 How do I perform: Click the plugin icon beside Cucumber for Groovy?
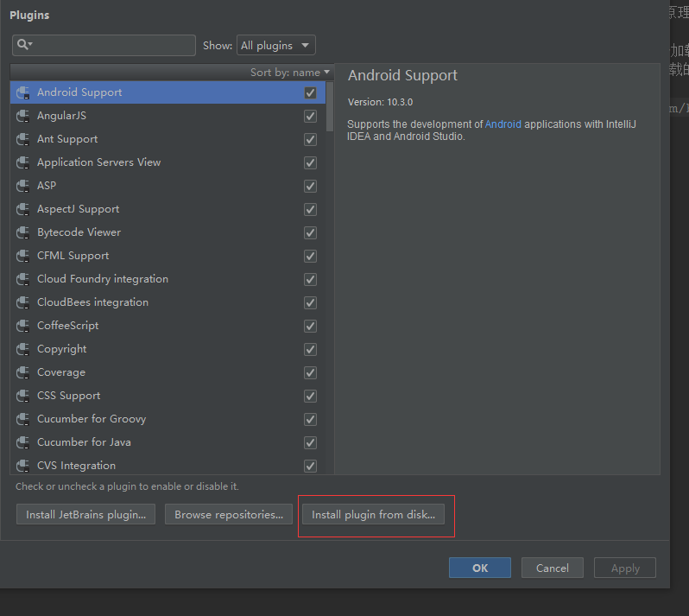coord(22,419)
